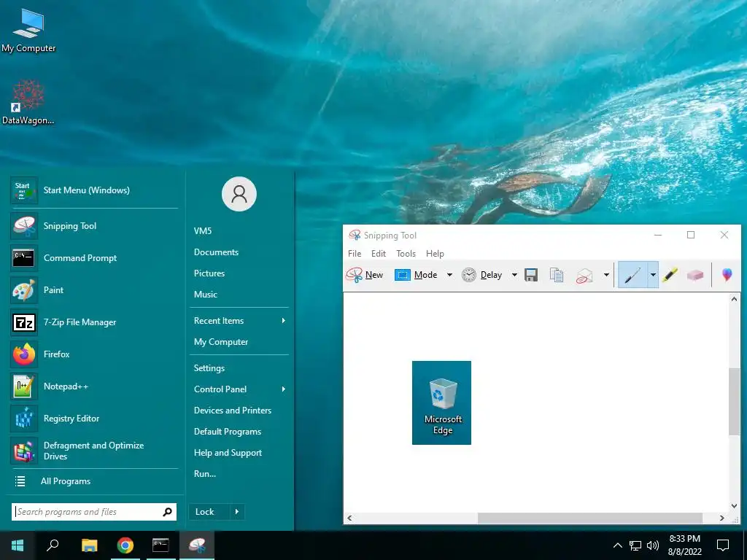Click the Search programs and files field
This screenshot has height=560, width=747.
point(94,512)
